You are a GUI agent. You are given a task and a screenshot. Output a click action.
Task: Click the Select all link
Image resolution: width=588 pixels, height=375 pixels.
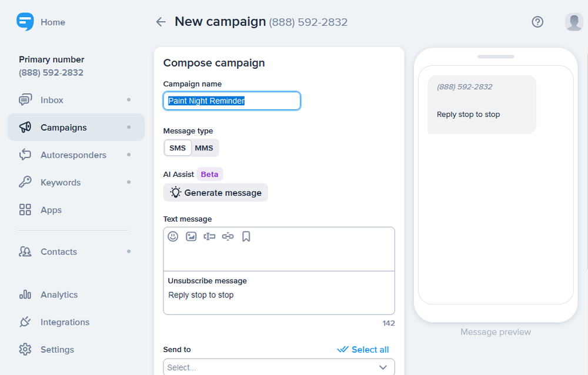[363, 350]
